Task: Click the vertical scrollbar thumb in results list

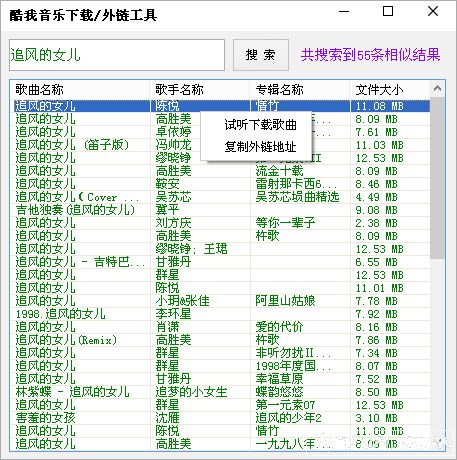Action: 437,178
